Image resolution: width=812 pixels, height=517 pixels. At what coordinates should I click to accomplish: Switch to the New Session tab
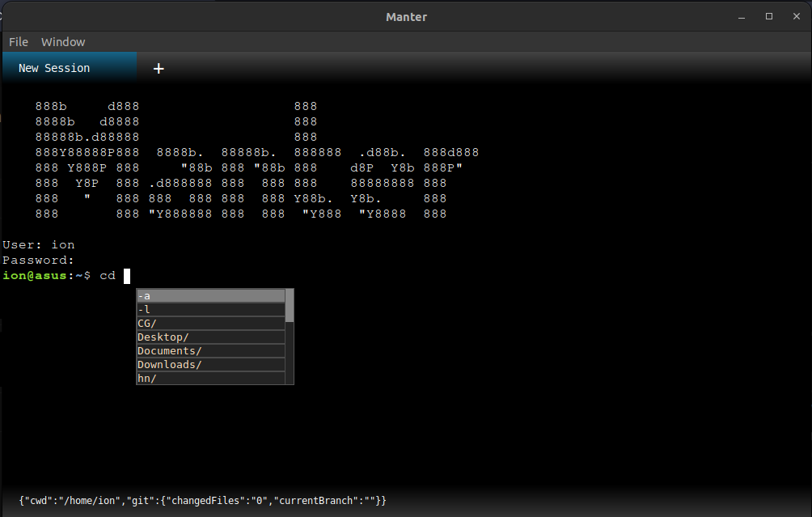point(70,68)
